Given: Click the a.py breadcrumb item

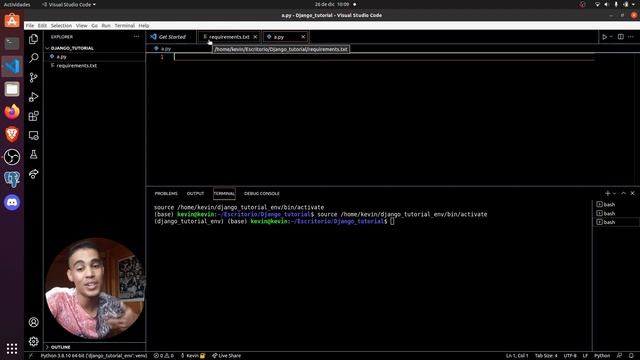Looking at the screenshot, I should coord(163,49).
